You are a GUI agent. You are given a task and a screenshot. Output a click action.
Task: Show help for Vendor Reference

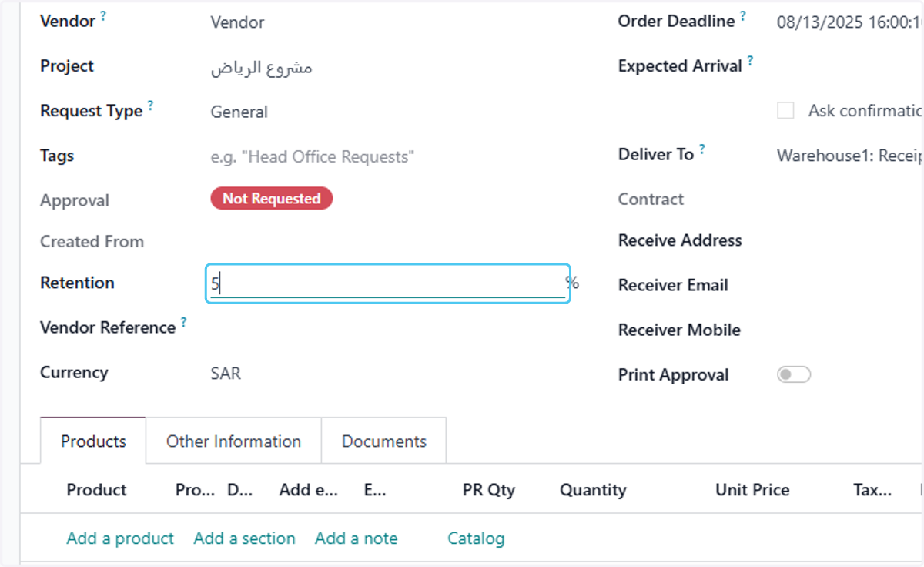[x=183, y=322]
